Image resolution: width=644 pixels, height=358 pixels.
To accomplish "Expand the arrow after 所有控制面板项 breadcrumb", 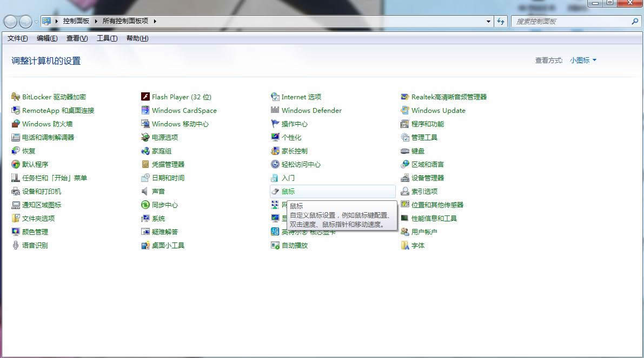I will (x=155, y=21).
